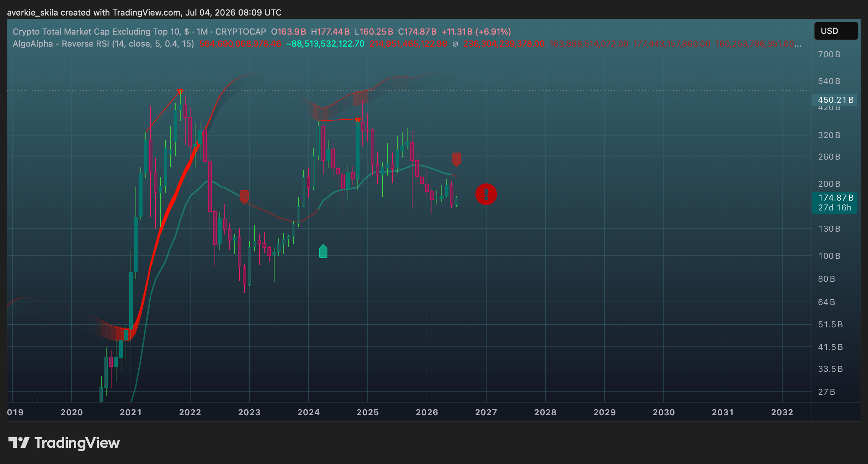Click the Crypto Total Market Cap symbol title
The height and width of the screenshot is (464, 868).
click(x=139, y=31)
